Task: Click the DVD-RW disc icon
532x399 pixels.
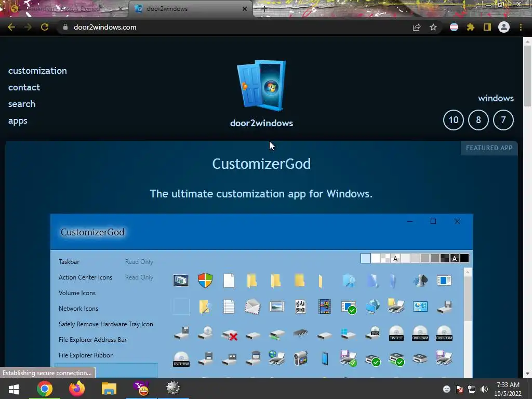Action: tap(181, 359)
